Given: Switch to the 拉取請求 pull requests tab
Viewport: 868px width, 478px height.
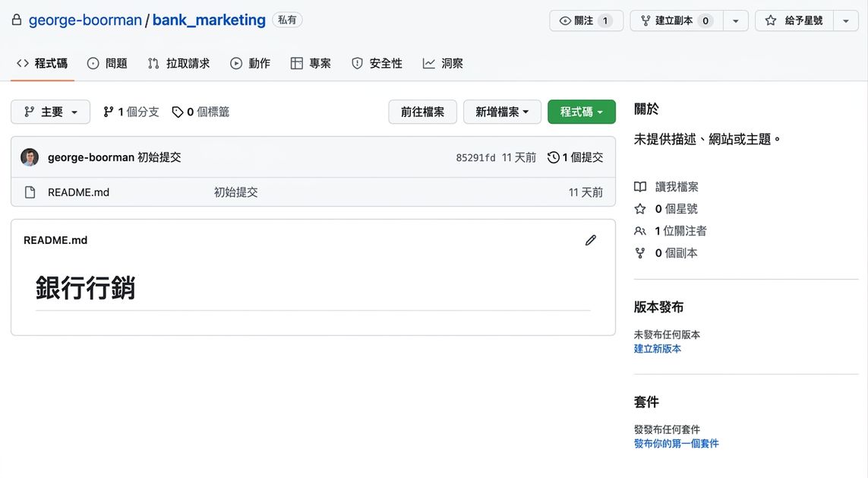Looking at the screenshot, I should (x=178, y=63).
